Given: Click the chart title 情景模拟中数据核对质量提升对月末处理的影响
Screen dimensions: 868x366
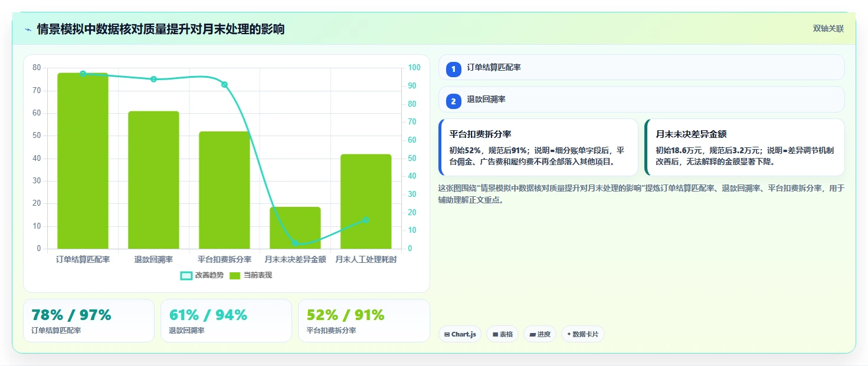Looking at the screenshot, I should (x=161, y=29).
